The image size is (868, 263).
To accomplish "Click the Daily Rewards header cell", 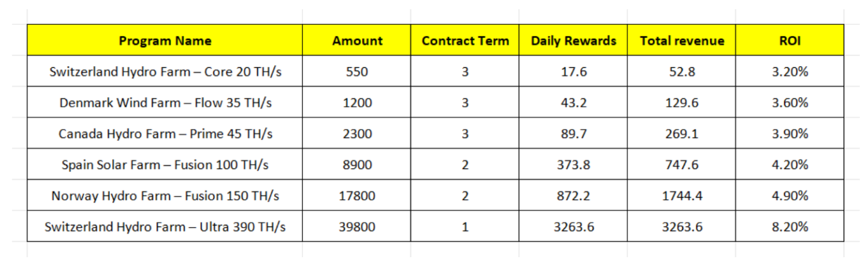I will (573, 41).
